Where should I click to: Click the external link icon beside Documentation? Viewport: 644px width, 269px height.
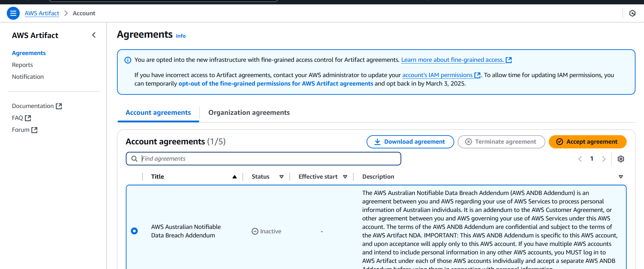pos(59,106)
